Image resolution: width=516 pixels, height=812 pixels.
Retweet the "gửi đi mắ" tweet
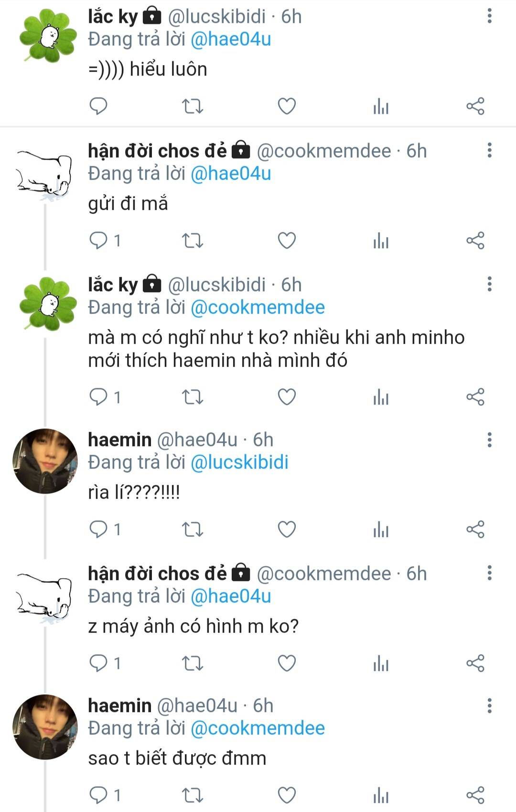(193, 241)
